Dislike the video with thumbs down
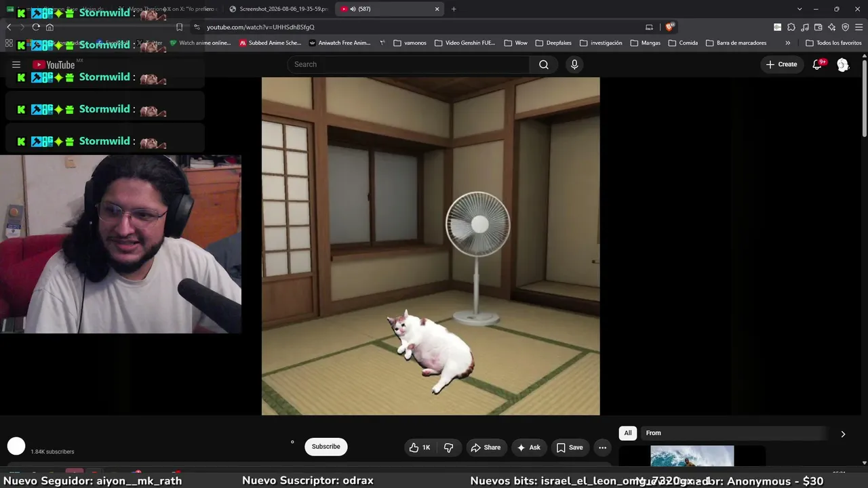 [449, 447]
